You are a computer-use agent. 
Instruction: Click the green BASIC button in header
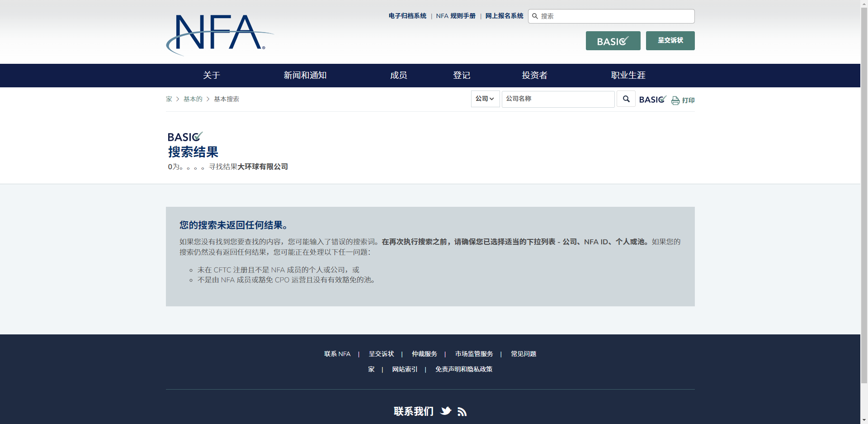613,41
